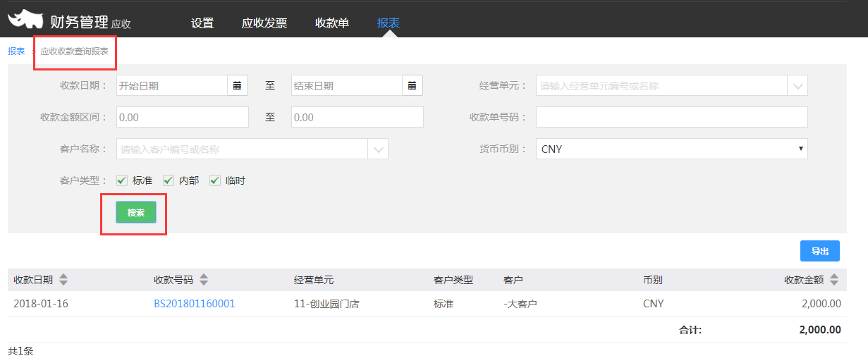
Task: Click the 收款单号码 input field
Action: click(672, 117)
